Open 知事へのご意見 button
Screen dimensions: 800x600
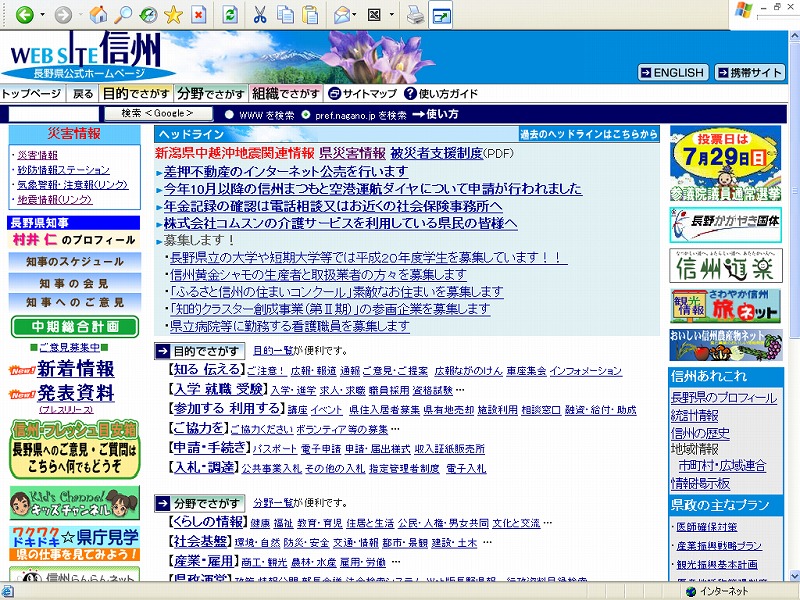[x=75, y=303]
